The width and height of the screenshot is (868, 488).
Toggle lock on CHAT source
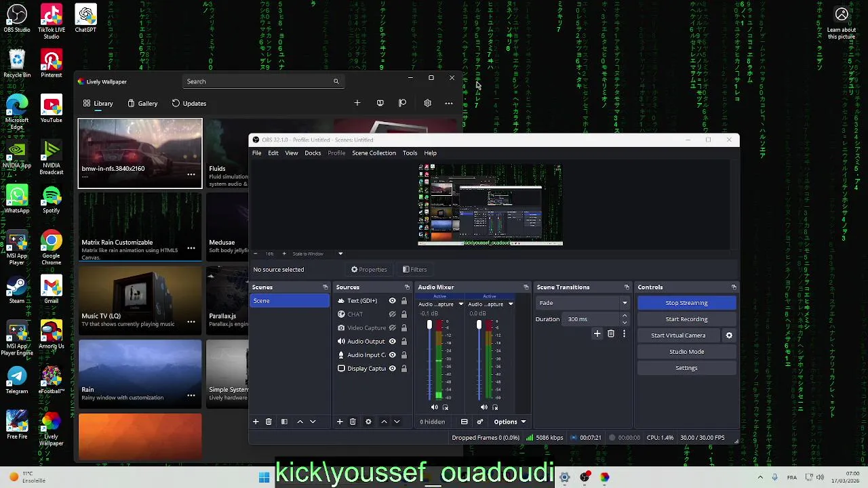pos(404,314)
